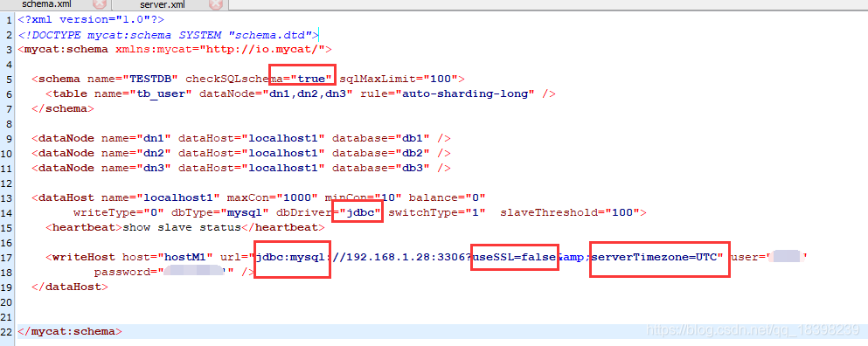Click the closing </mycat:schema> tag

click(x=70, y=332)
